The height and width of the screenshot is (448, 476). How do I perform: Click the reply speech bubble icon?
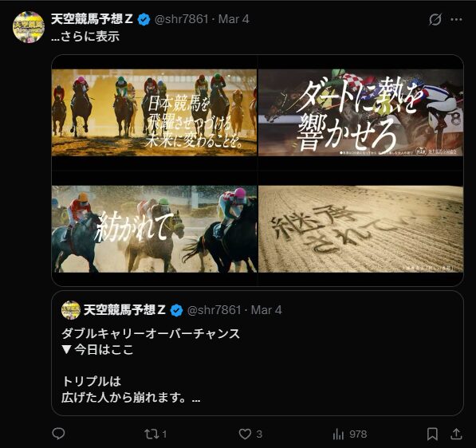click(x=58, y=434)
